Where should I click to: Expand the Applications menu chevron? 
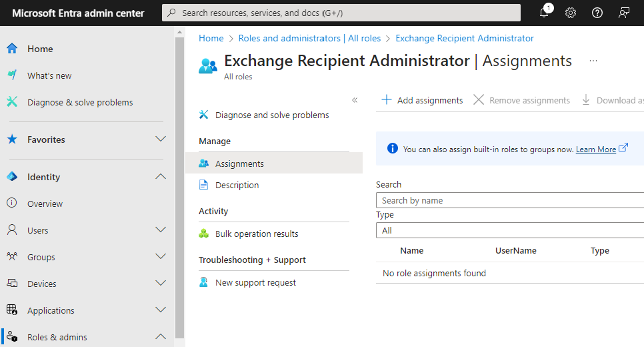pos(161,310)
